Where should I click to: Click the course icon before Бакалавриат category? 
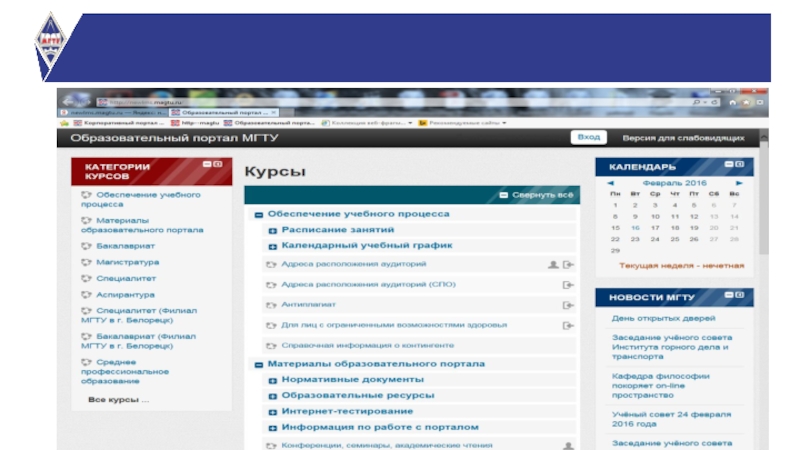pyautogui.click(x=87, y=245)
